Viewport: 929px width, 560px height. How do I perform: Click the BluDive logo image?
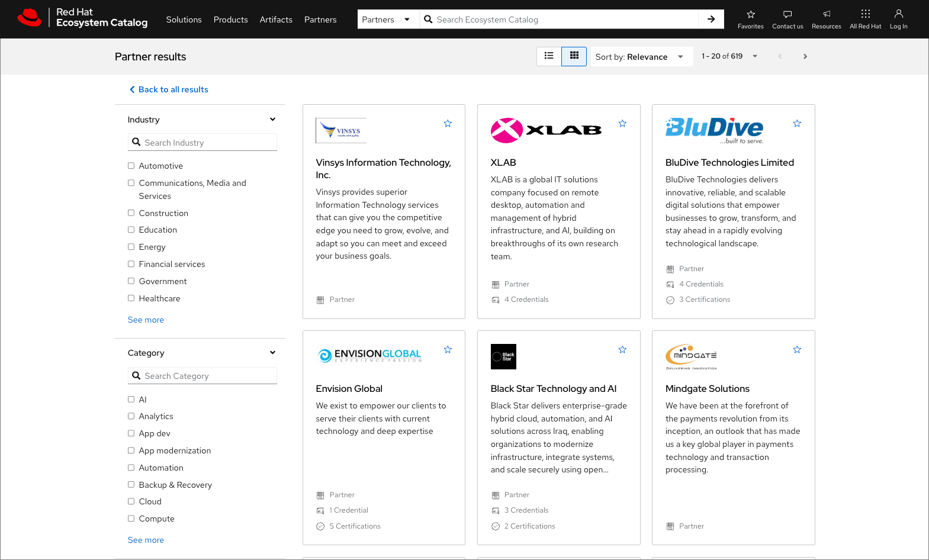click(x=715, y=130)
